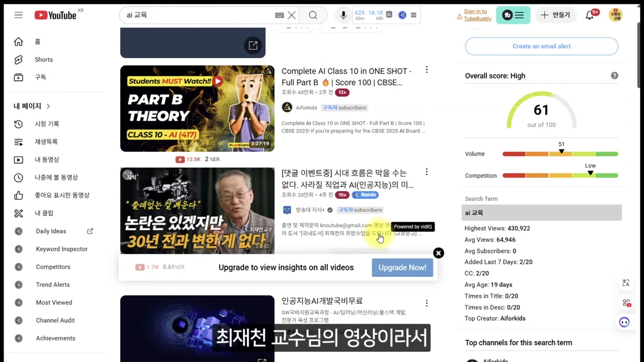Open 방송대 지식+ channel name
This screenshot has height=362, width=644.
[x=310, y=210]
